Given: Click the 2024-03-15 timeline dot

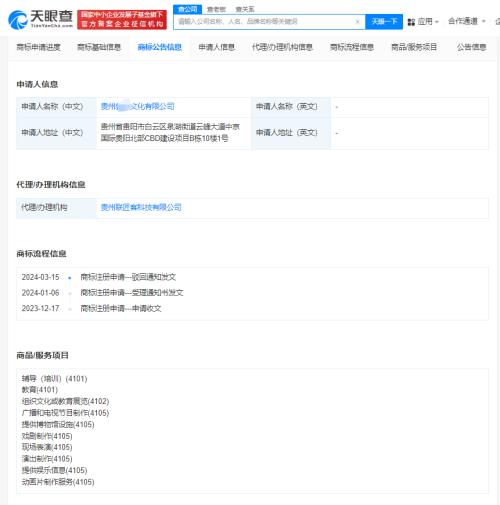Looking at the screenshot, I should [x=70, y=278].
